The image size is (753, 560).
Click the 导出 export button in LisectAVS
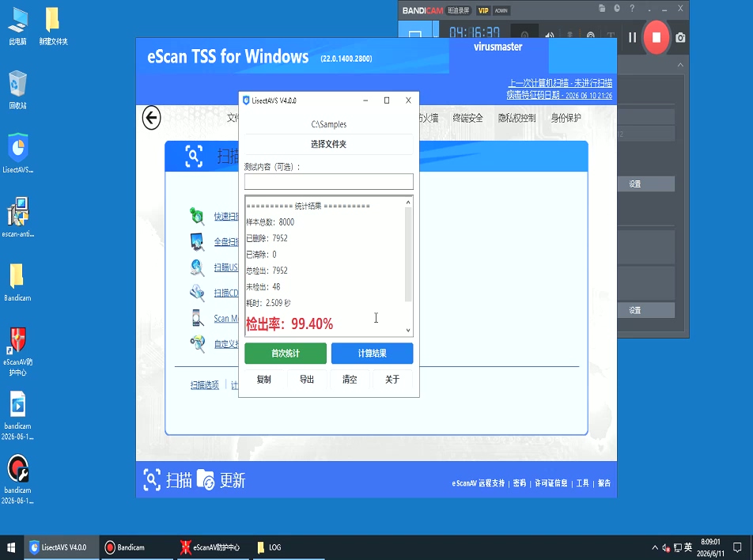click(307, 380)
